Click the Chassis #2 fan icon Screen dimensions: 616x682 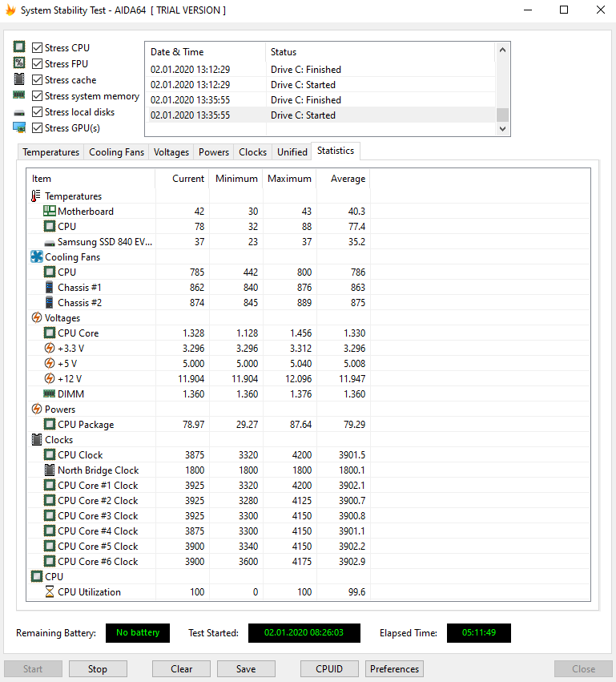[x=50, y=302]
